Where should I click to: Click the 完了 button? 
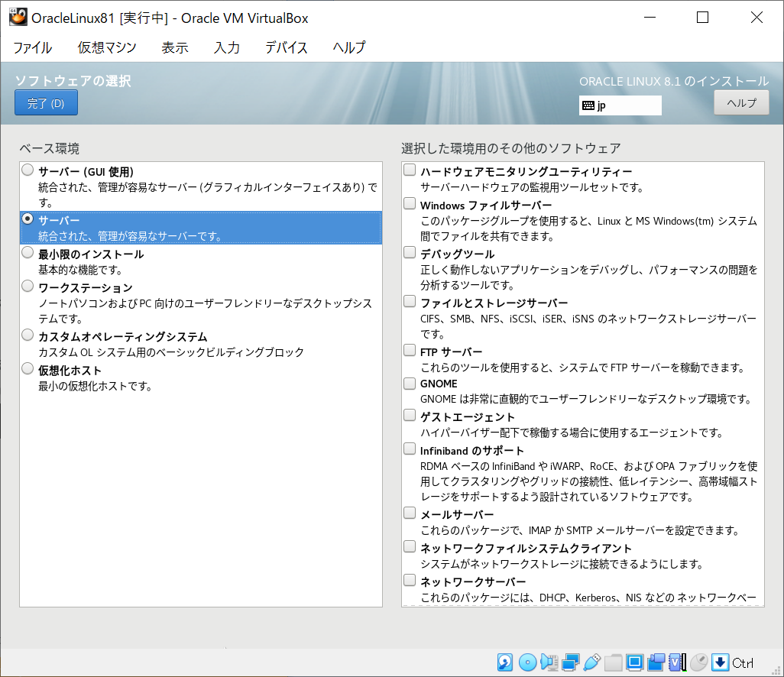click(46, 102)
